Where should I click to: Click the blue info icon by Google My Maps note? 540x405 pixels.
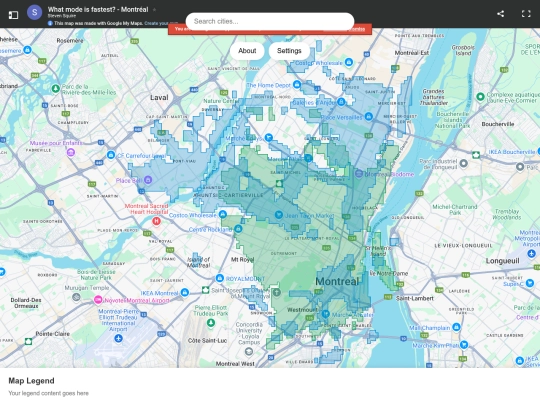point(50,23)
